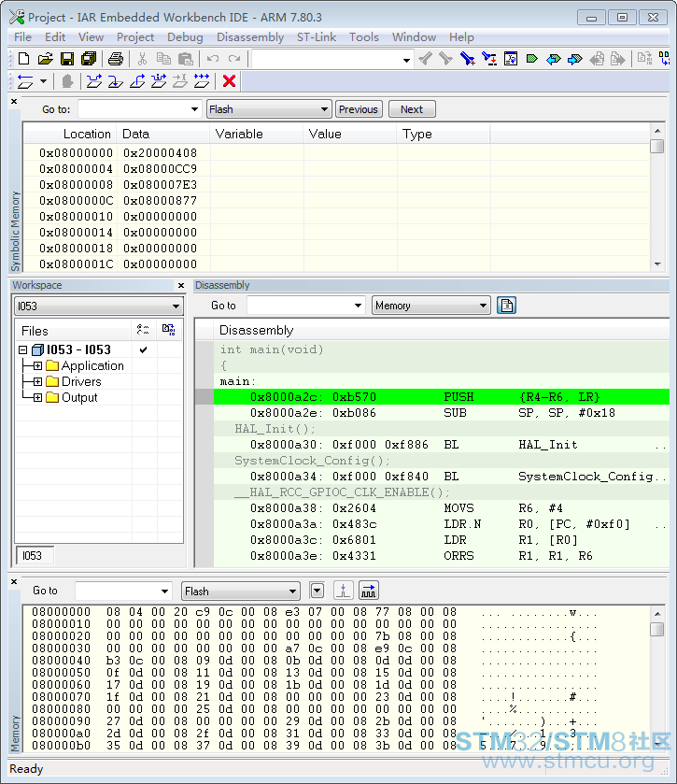Open the Memory zone dropdown in Disassembly
677x784 pixels.
coord(483,305)
